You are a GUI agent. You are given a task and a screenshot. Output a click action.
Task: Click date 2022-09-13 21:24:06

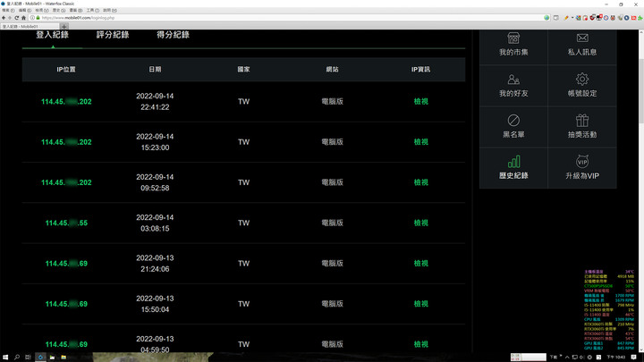point(155,264)
